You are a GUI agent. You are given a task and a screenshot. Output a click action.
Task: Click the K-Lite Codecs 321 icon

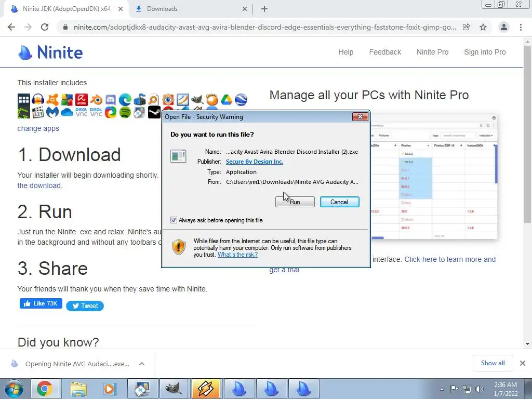coord(38,112)
